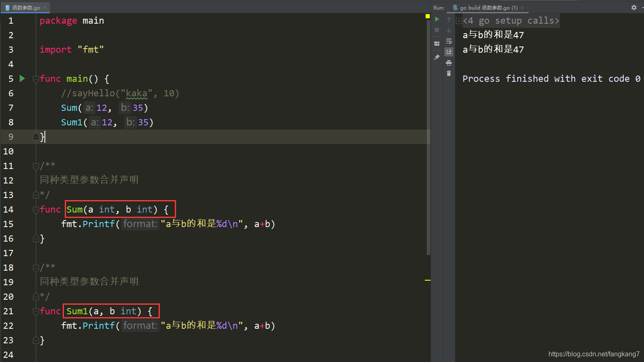Close the 函数参数.go editor tab
The height and width of the screenshot is (362, 644).
click(x=45, y=8)
